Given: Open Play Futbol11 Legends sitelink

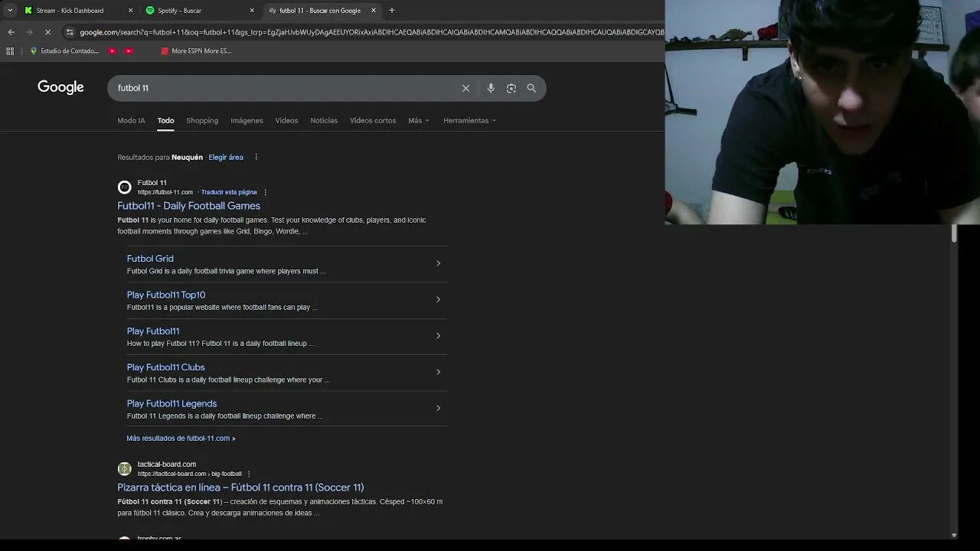Looking at the screenshot, I should (171, 403).
